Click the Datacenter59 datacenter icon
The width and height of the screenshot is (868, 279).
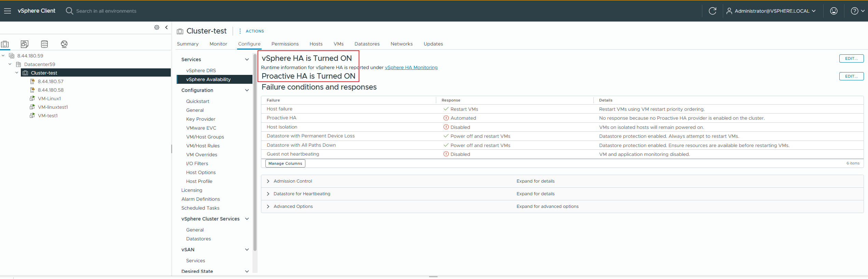(x=18, y=64)
